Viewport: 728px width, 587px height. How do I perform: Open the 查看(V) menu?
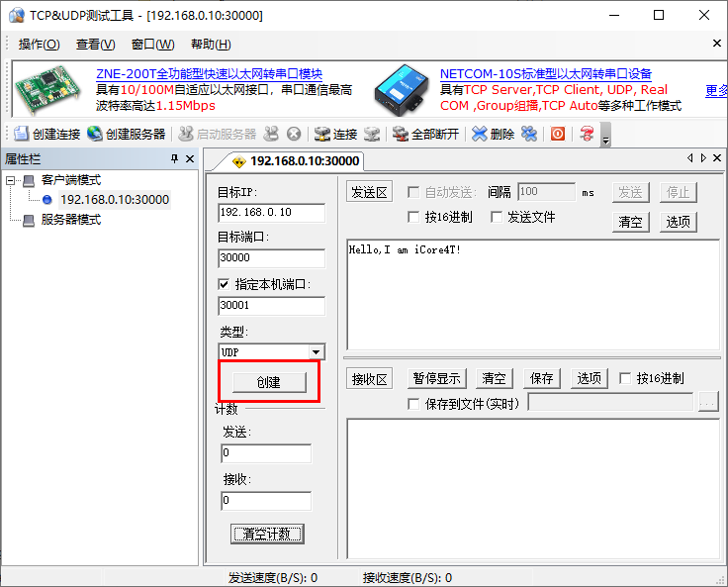point(95,45)
